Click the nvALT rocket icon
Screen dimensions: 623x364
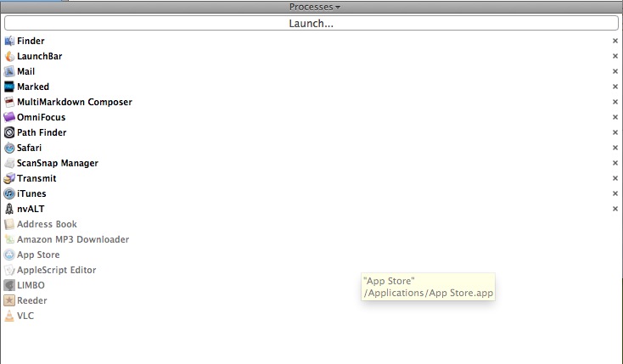coord(9,209)
